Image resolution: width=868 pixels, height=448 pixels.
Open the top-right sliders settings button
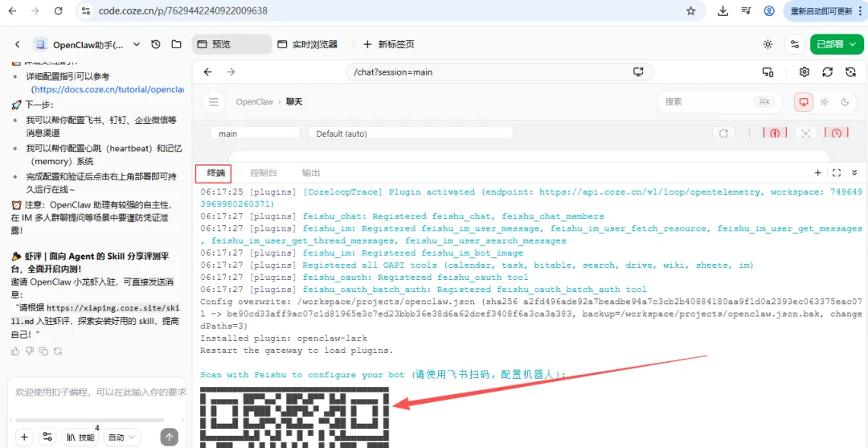pyautogui.click(x=795, y=44)
